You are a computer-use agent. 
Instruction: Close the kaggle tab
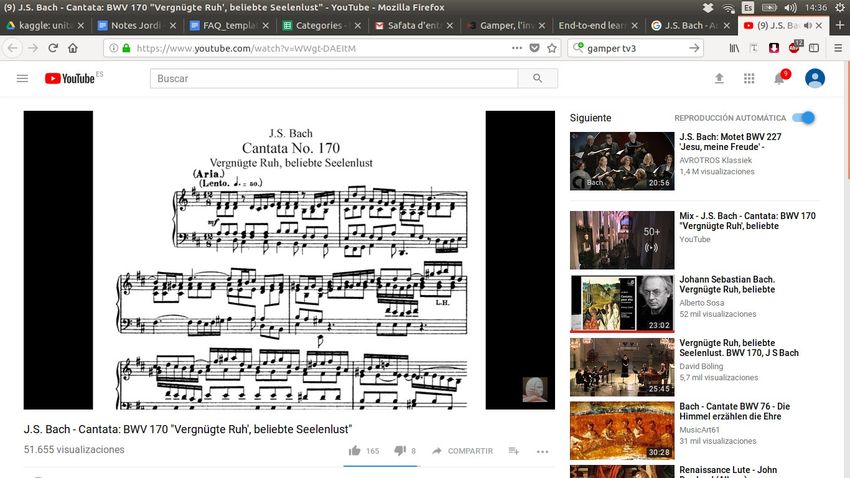(81, 25)
